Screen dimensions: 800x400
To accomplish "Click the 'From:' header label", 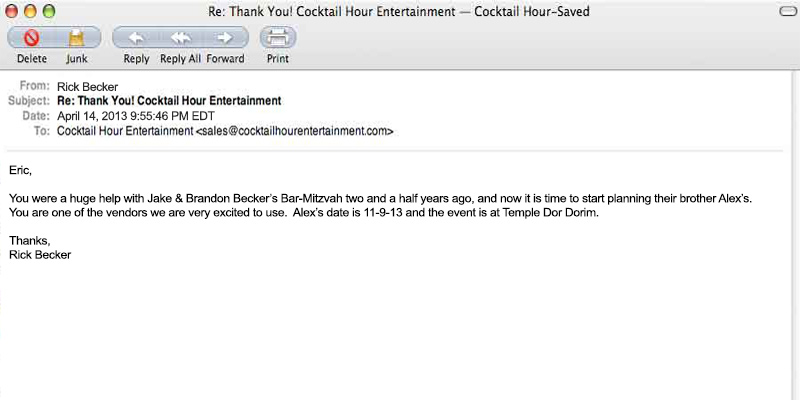I will click(35, 86).
